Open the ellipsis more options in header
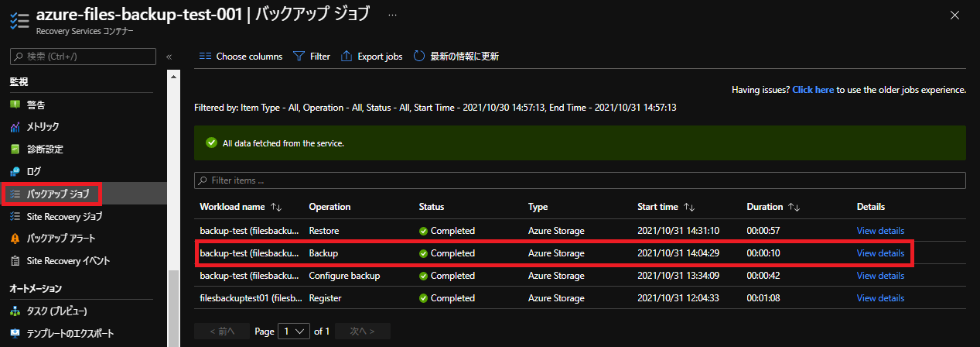 (392, 15)
